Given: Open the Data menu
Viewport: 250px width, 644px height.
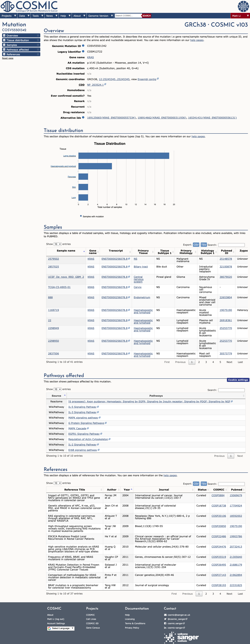Looking at the screenshot, I should tap(24, 16).
